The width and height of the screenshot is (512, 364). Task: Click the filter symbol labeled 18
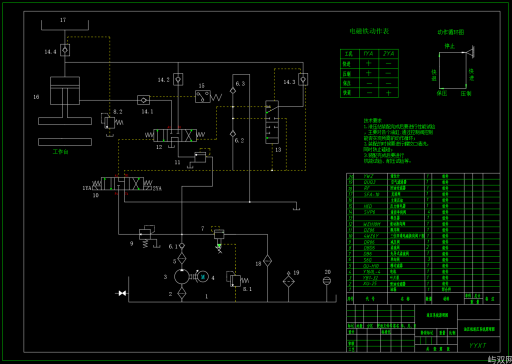267,261
